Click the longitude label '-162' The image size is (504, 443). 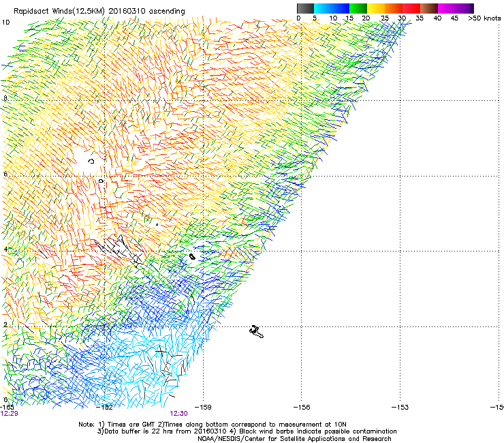(105, 408)
